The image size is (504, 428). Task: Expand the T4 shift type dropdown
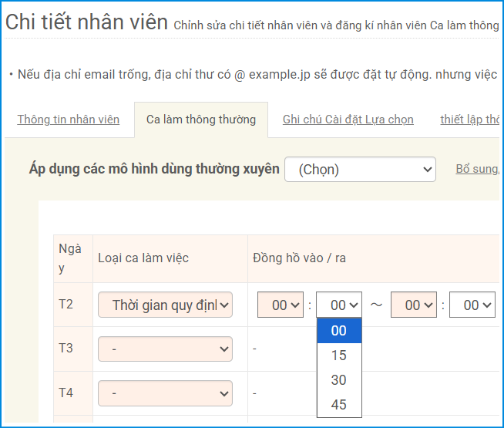(x=165, y=393)
